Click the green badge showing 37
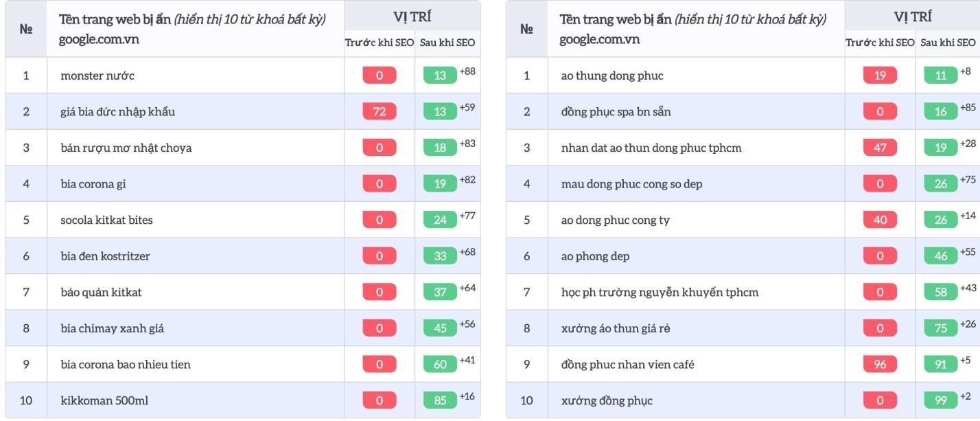 point(440,292)
